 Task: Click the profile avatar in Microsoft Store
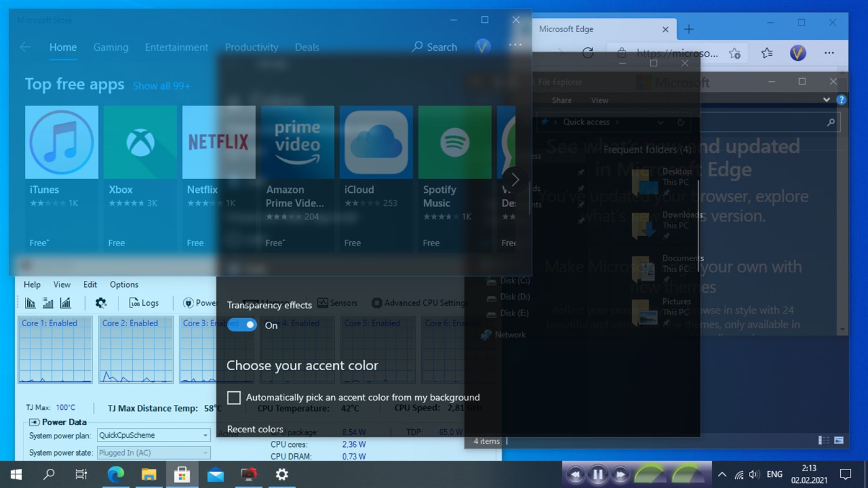483,46
